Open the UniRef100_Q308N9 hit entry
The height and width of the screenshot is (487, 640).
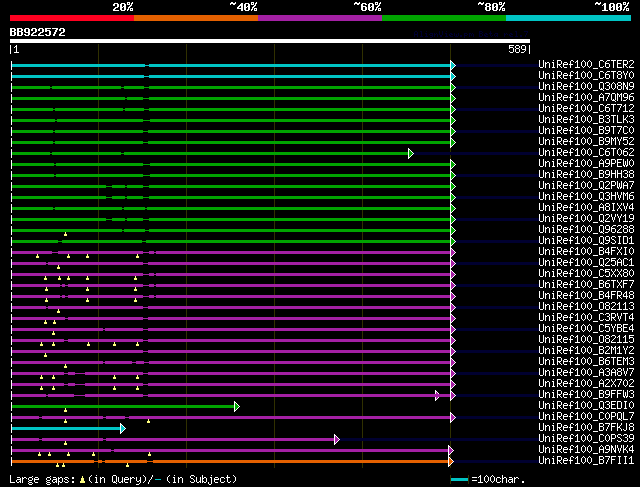pos(585,86)
